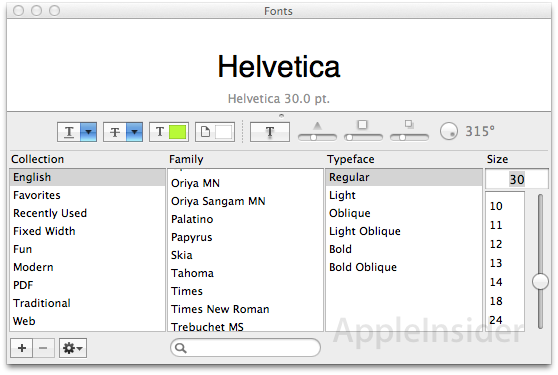Select the Bold Oblique typeface

pos(404,267)
